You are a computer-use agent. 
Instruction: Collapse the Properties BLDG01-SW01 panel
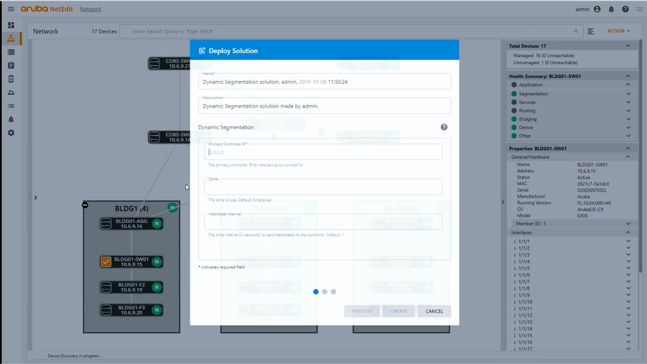tap(628, 148)
